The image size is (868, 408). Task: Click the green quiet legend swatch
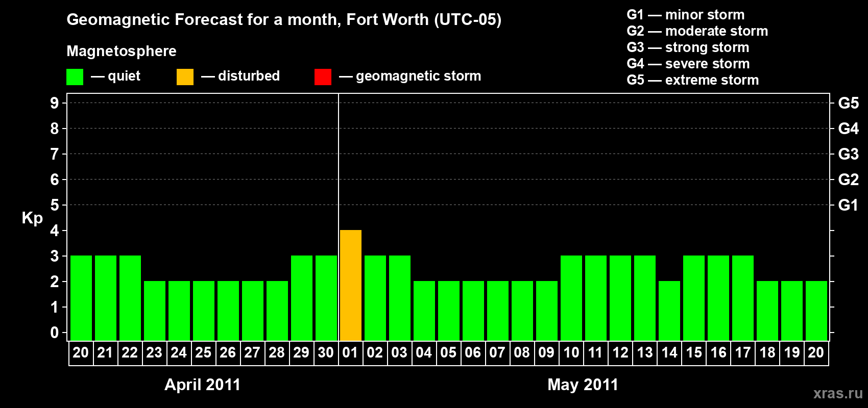[75, 77]
